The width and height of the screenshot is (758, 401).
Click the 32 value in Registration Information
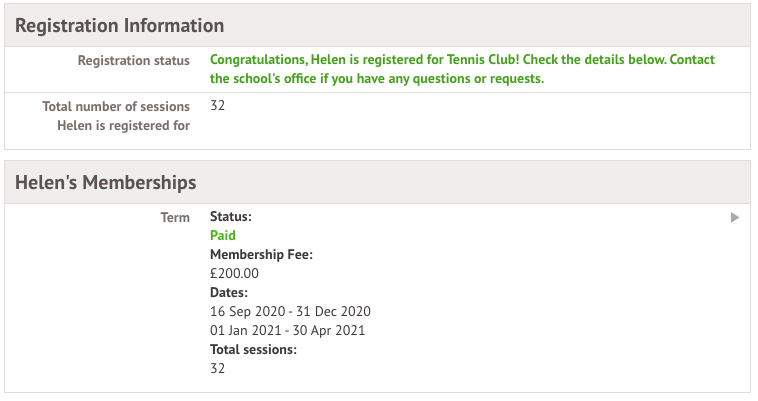click(x=218, y=106)
